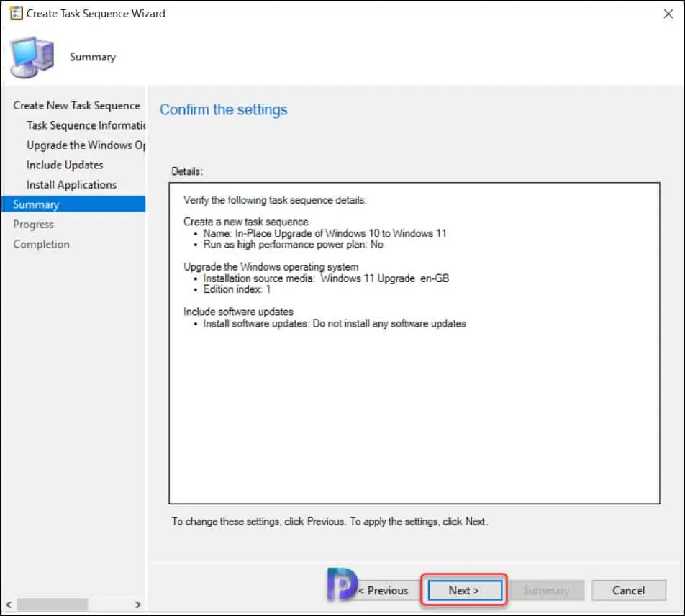Click 'Include software updates' details heading
Screen dimensions: 685x616
pos(238,312)
